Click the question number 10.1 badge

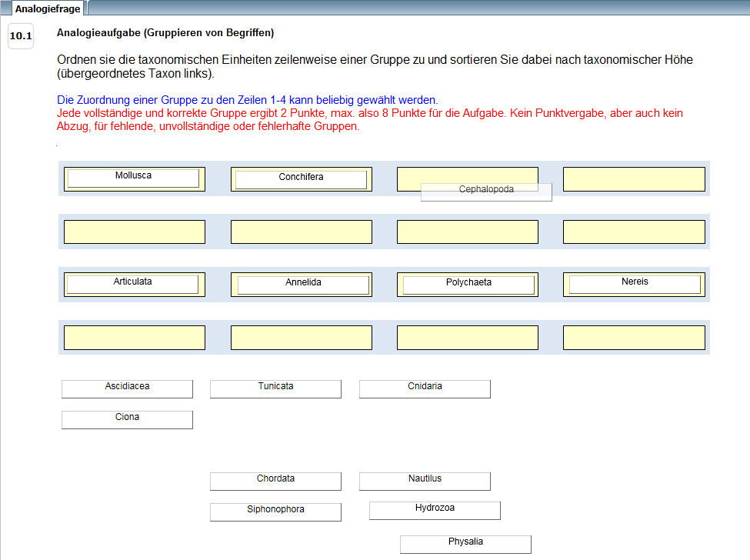point(21,36)
